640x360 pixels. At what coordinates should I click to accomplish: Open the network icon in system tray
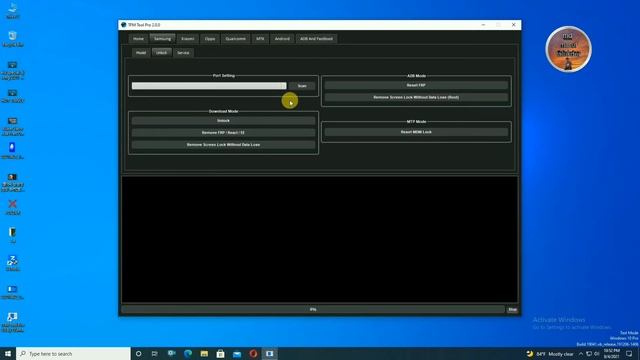tap(589, 354)
